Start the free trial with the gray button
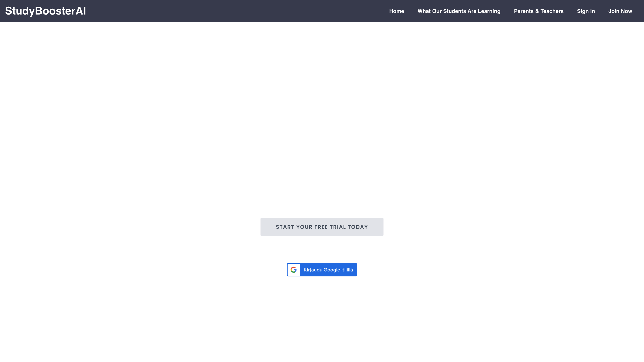 tap(322, 227)
